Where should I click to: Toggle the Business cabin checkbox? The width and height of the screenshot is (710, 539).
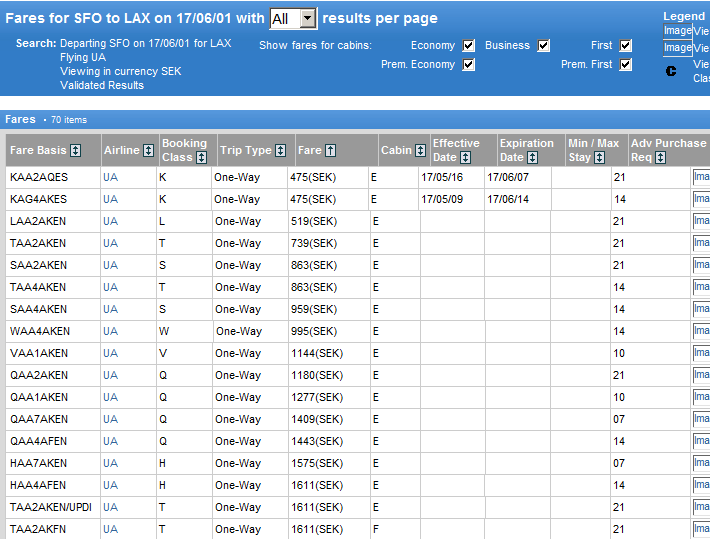(x=543, y=46)
